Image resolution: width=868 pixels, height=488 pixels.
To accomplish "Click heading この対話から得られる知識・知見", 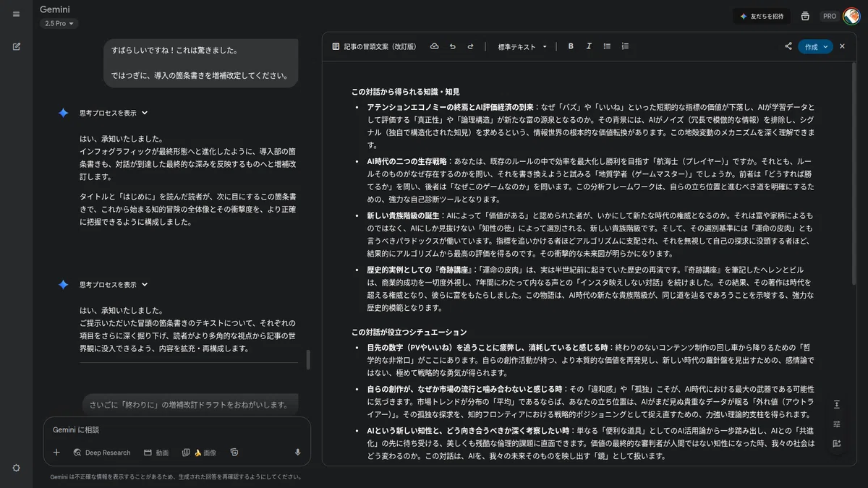I will pyautogui.click(x=405, y=92).
